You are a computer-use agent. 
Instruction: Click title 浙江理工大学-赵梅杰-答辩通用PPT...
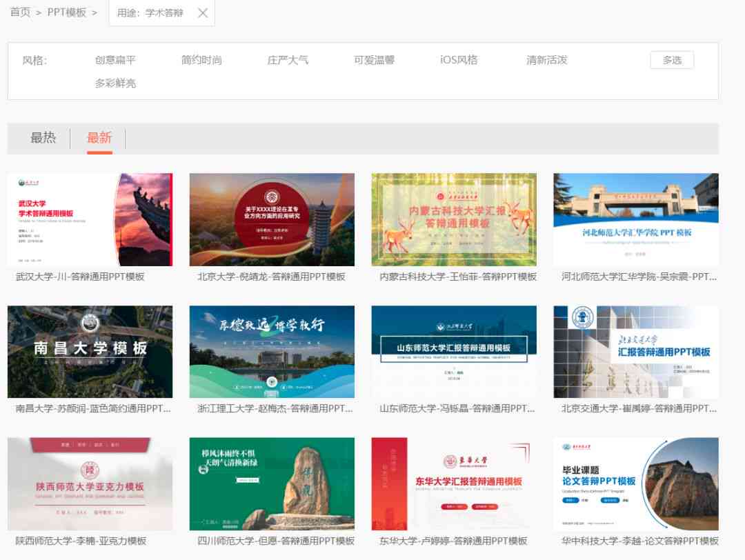(x=275, y=408)
